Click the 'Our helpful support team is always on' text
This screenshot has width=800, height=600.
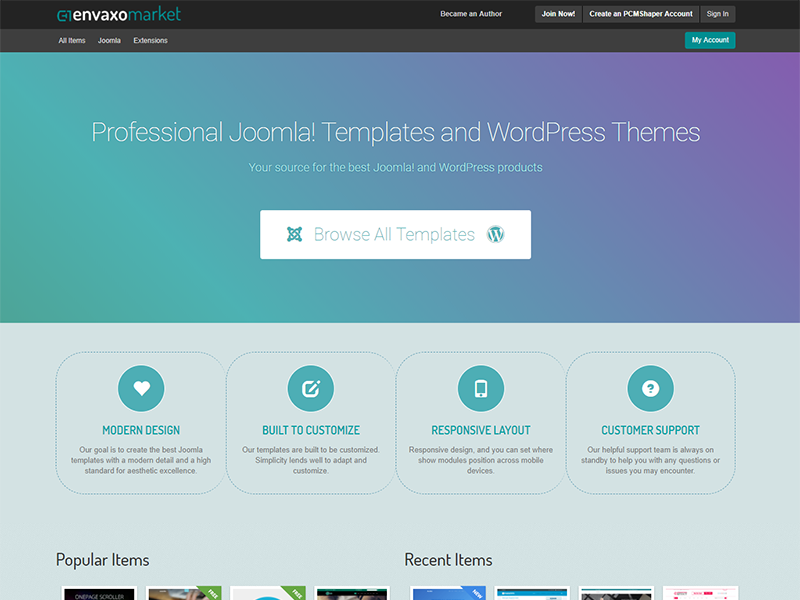651,460
